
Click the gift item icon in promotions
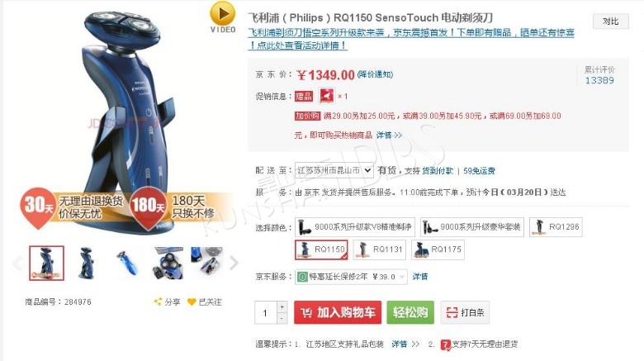327,96
